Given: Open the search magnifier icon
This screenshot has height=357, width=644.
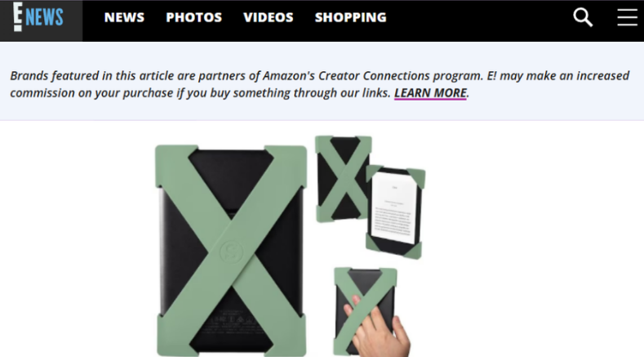Looking at the screenshot, I should [583, 17].
